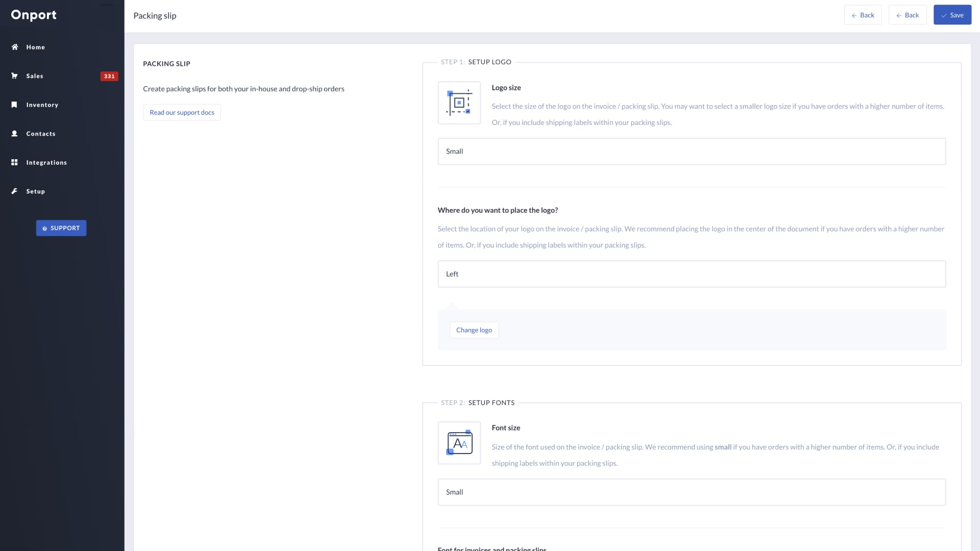Click the Save button
The image size is (980, 551).
coord(952,15)
